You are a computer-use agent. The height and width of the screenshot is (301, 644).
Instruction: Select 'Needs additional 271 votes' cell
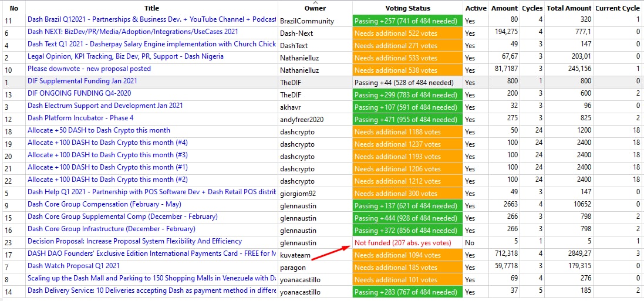pos(407,46)
